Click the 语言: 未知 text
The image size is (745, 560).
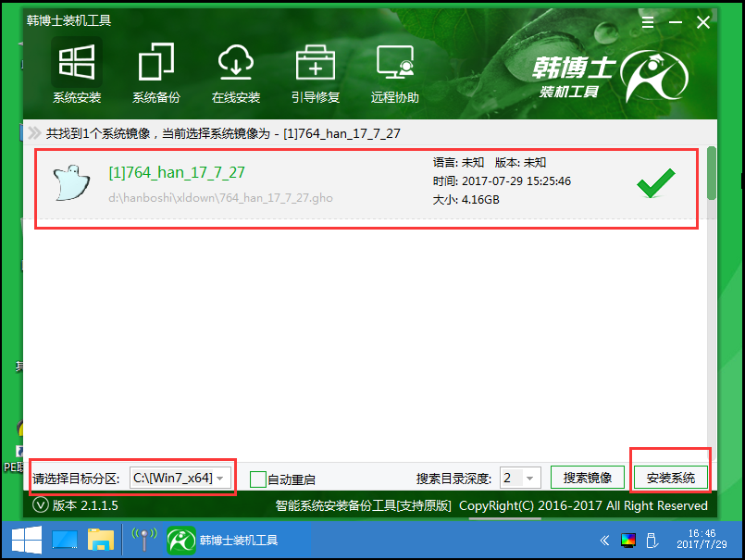[x=458, y=163]
